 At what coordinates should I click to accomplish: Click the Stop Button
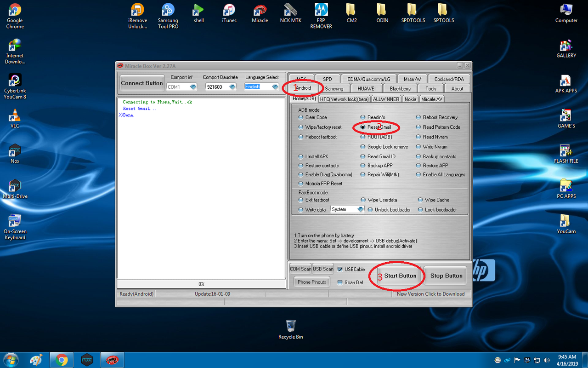(x=446, y=276)
